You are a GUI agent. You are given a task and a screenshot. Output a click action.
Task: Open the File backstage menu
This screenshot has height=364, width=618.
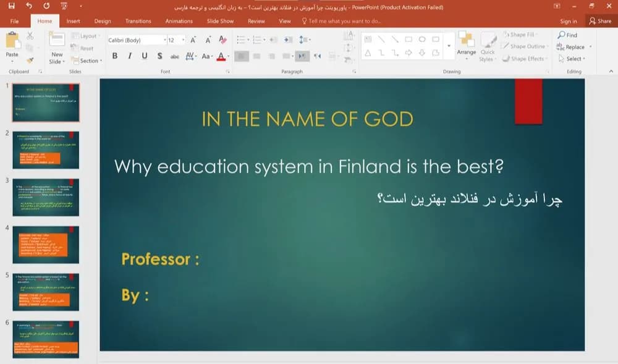[15, 21]
